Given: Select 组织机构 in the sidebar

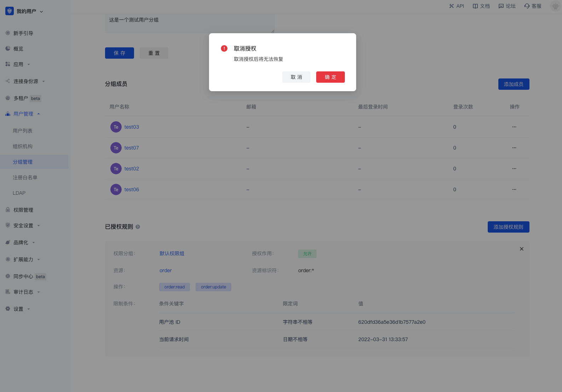Looking at the screenshot, I should [23, 146].
